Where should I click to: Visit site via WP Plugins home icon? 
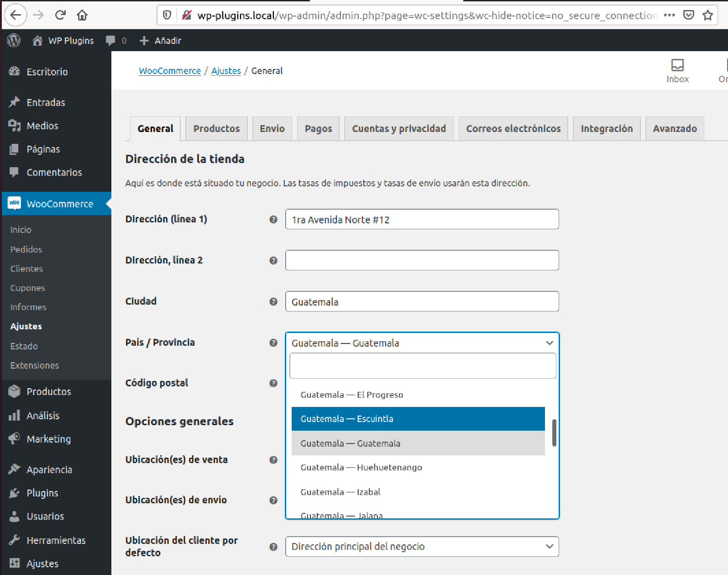pos(37,41)
